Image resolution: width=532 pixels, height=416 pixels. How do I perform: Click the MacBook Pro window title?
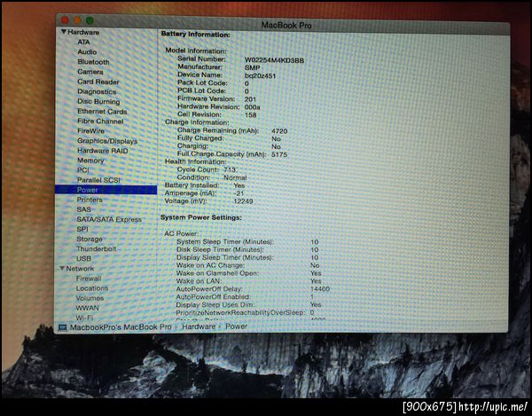(x=286, y=25)
